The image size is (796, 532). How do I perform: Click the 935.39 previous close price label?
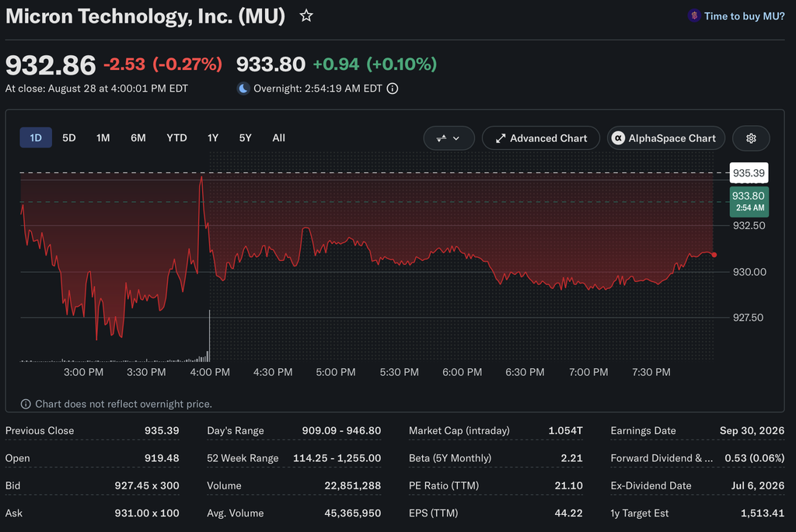pos(749,173)
